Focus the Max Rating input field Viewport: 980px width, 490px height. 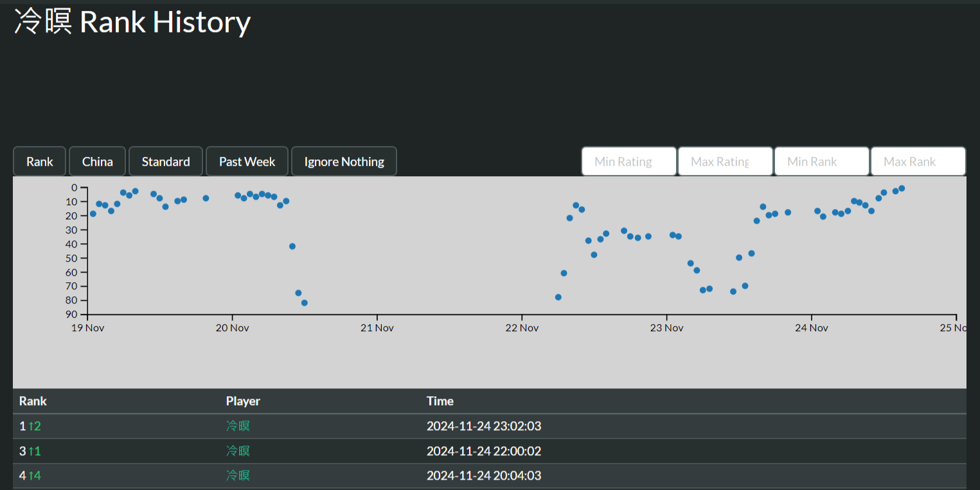click(x=725, y=161)
